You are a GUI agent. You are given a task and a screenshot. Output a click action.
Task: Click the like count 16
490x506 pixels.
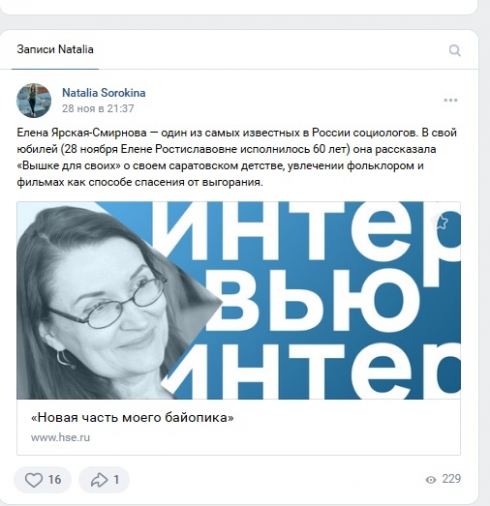pos(54,480)
